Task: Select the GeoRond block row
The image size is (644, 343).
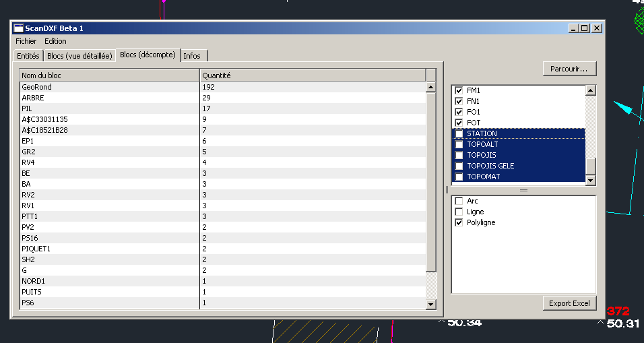Action: pyautogui.click(x=109, y=87)
